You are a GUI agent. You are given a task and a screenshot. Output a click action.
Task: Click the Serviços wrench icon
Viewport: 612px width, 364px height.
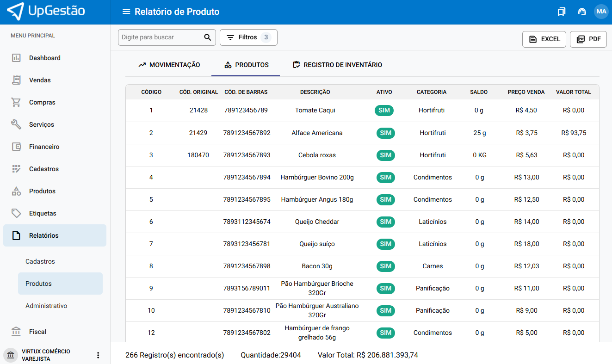tap(16, 124)
